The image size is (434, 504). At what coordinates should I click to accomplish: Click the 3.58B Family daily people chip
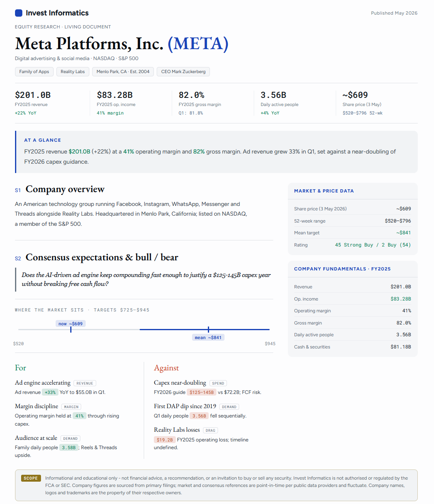[69, 448]
